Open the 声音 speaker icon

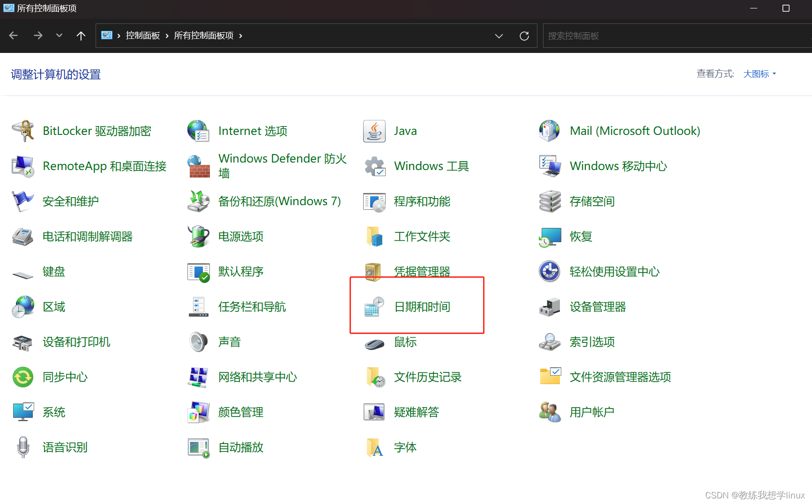point(199,342)
